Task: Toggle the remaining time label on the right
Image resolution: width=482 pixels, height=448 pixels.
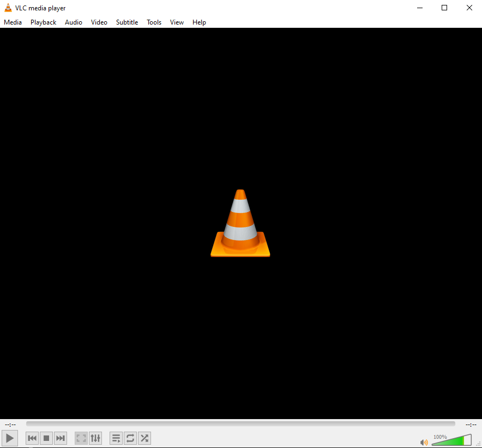Action: [x=471, y=425]
